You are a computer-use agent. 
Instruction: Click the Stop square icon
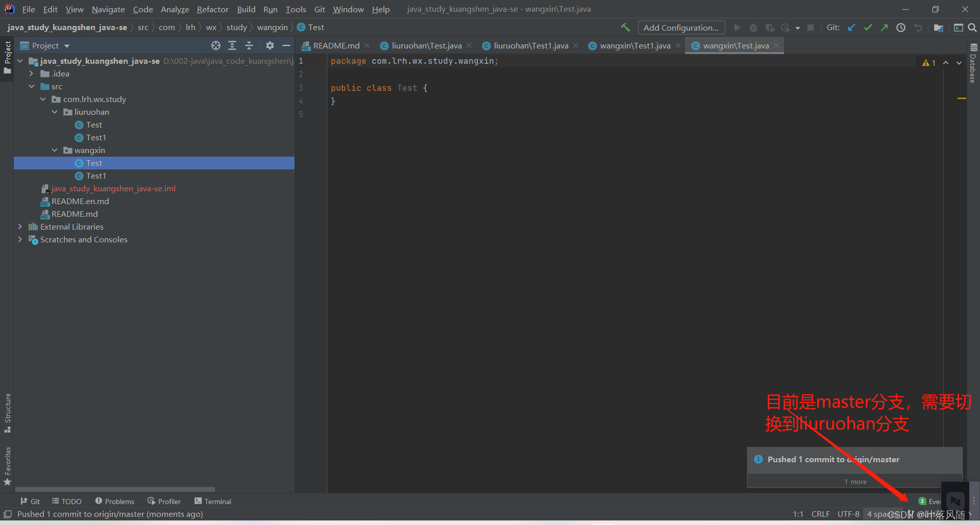coord(811,28)
